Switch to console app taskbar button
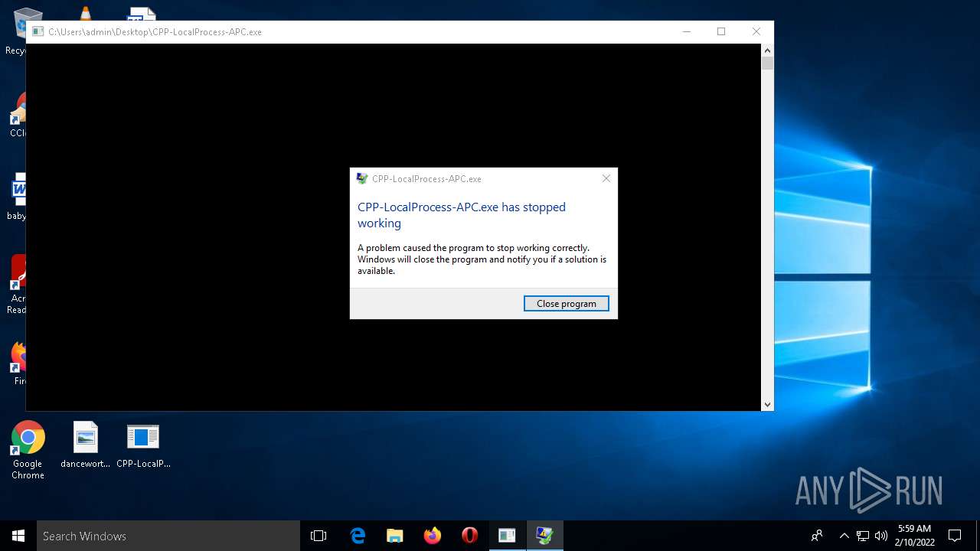 coord(508,536)
